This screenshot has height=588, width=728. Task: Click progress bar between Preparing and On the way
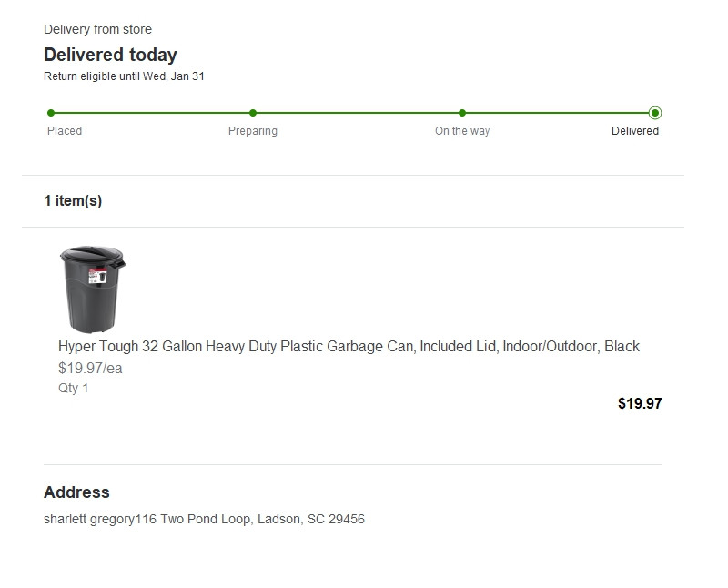(x=358, y=113)
